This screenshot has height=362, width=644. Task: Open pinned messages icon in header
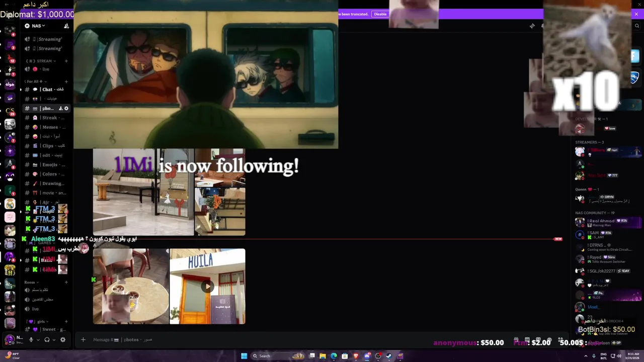click(532, 26)
